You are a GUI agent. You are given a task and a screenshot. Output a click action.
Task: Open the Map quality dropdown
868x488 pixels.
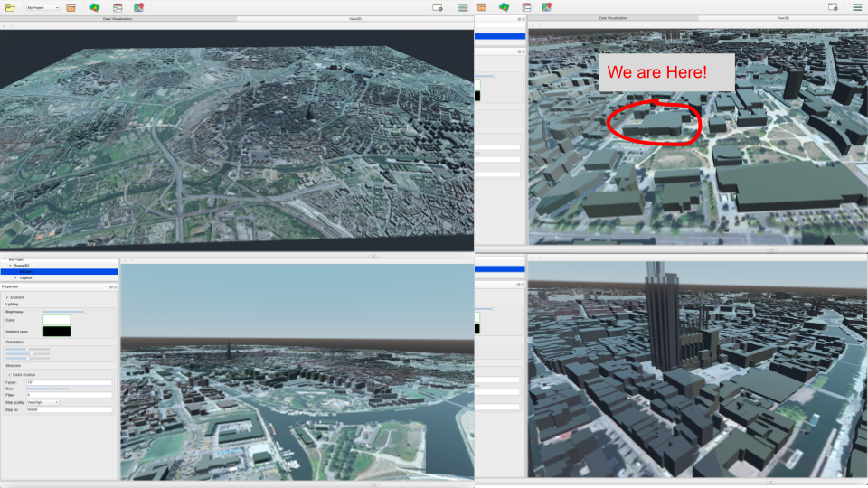pos(42,402)
